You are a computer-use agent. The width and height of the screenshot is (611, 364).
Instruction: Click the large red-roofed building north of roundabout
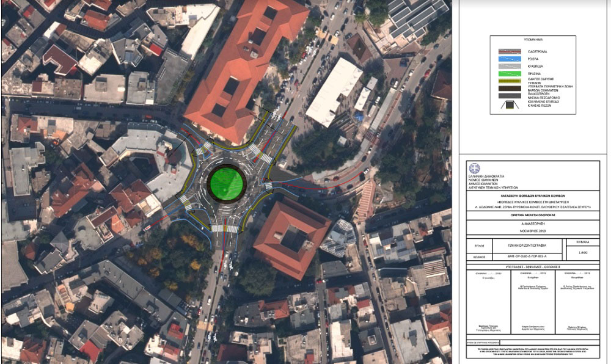244,61
